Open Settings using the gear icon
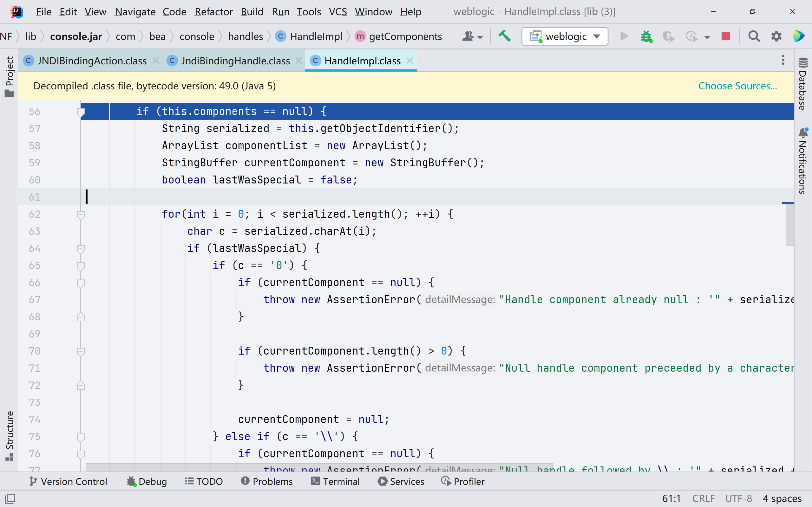Image resolution: width=812 pixels, height=507 pixels. pyautogui.click(x=777, y=36)
